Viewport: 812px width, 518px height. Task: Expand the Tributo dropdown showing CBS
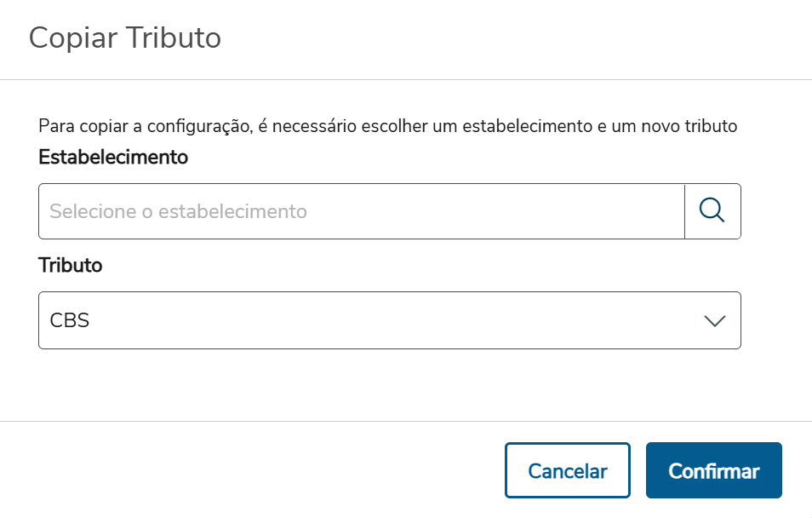(389, 320)
